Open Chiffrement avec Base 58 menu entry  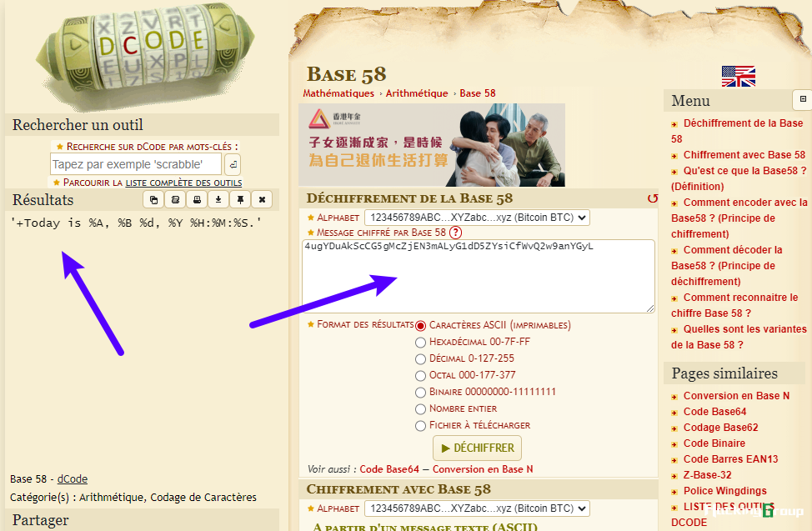tap(744, 155)
